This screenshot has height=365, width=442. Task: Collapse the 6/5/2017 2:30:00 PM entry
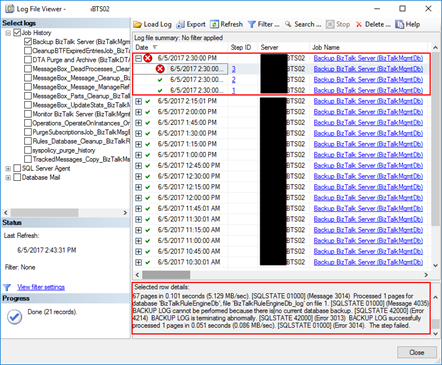(x=138, y=58)
